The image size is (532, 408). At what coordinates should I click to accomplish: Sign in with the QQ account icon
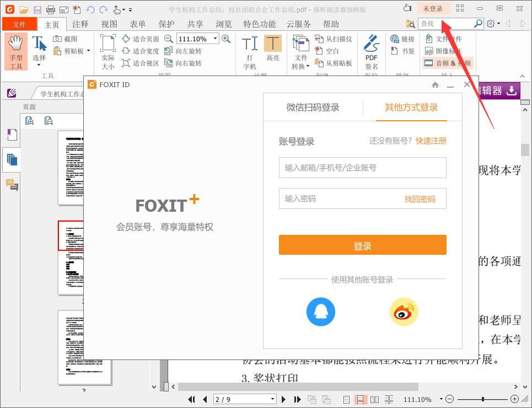coord(321,312)
